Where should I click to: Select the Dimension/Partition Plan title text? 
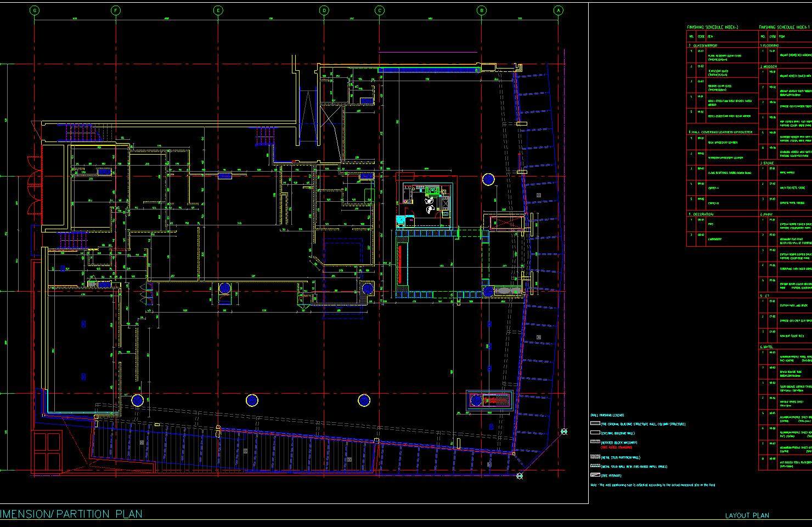coord(71,514)
